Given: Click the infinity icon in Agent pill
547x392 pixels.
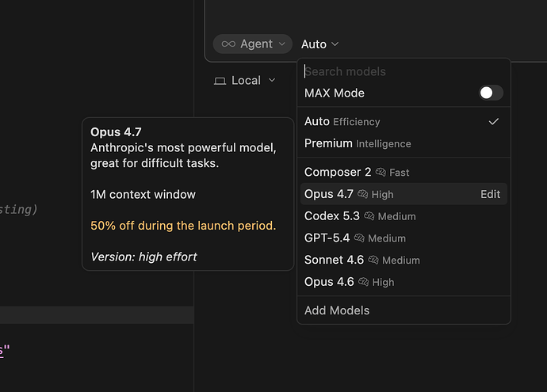Looking at the screenshot, I should (228, 44).
